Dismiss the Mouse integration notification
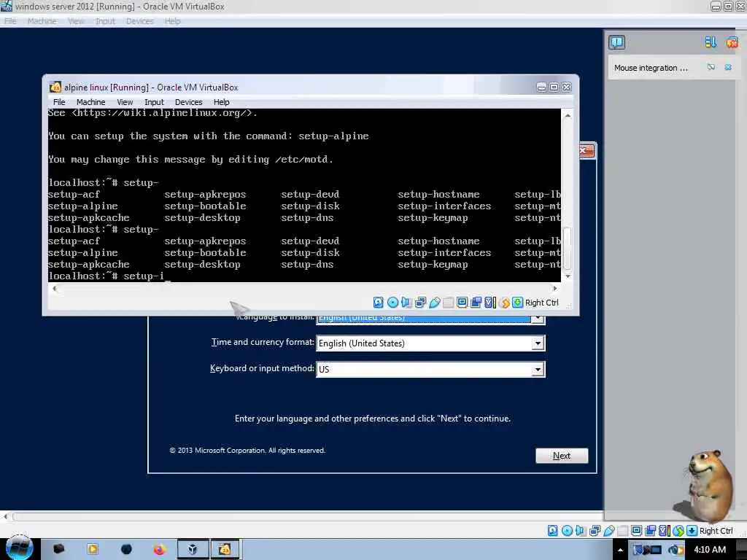This screenshot has height=560, width=747. click(728, 68)
